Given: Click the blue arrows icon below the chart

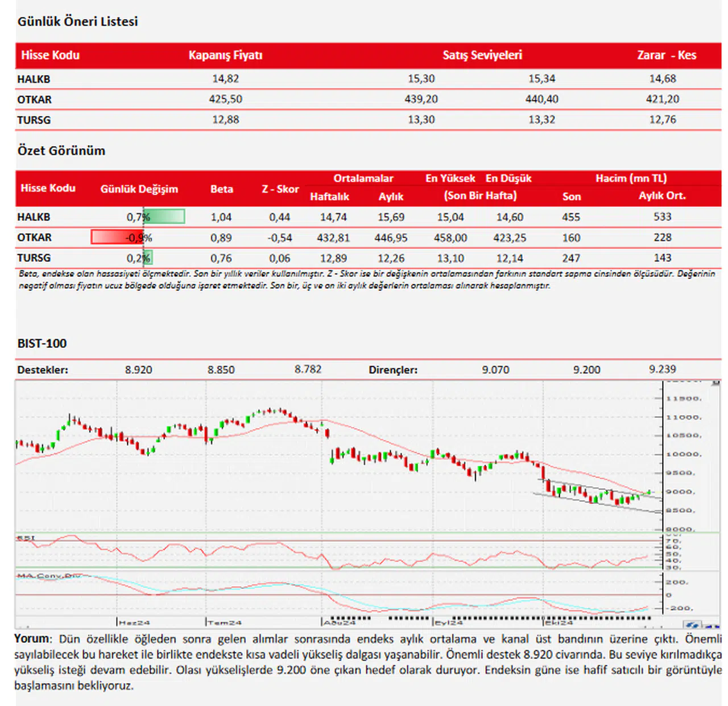Looking at the screenshot, I should tap(692, 625).
